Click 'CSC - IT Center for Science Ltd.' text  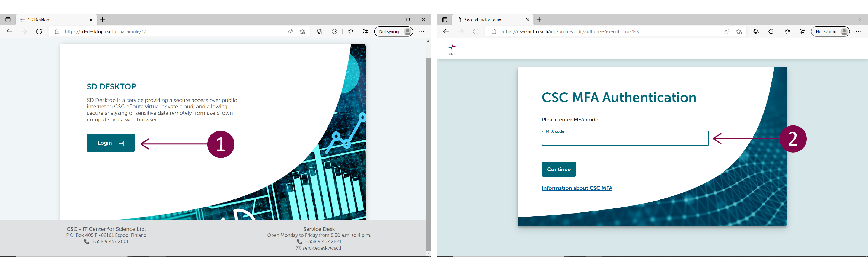pos(106,229)
